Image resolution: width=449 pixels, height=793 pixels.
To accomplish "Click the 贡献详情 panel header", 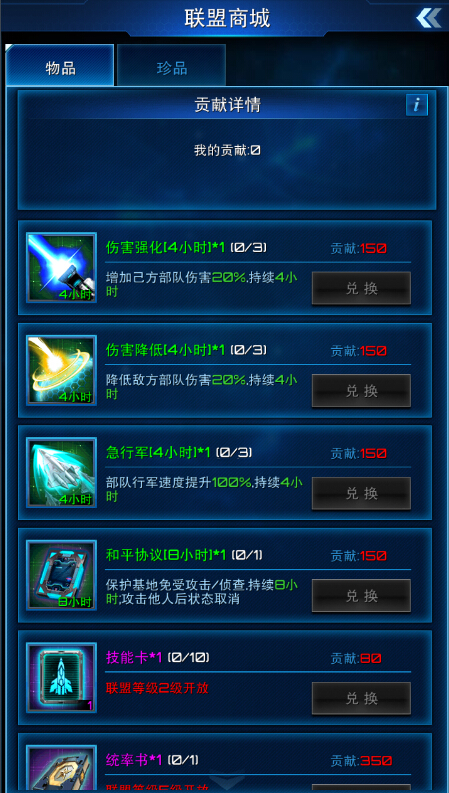I will 228,105.
